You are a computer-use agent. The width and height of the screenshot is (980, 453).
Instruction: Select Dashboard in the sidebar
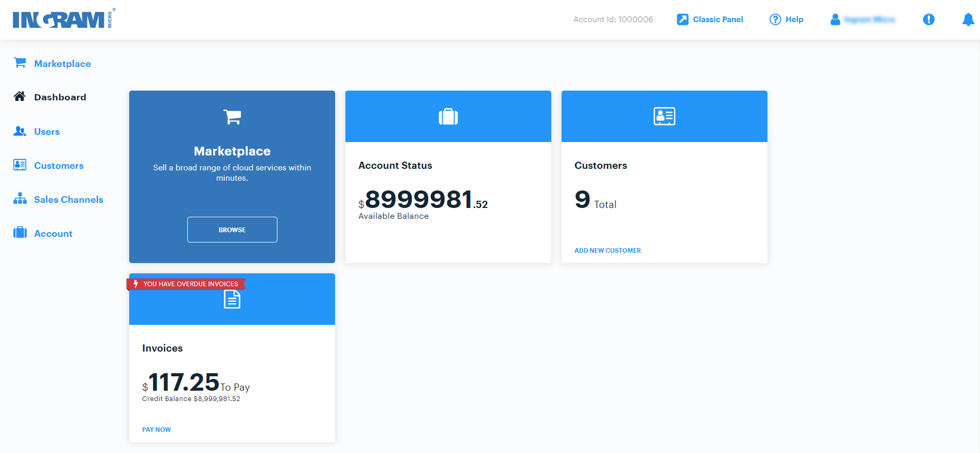pyautogui.click(x=60, y=97)
